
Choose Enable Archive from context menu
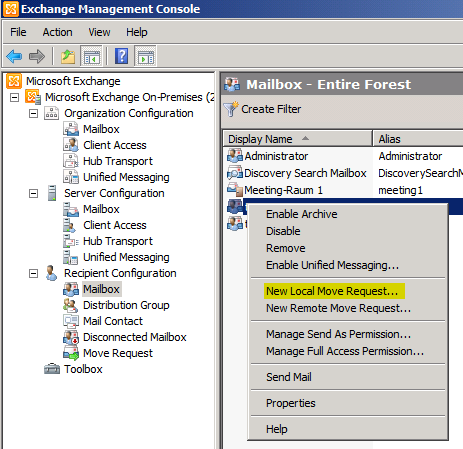(348, 214)
